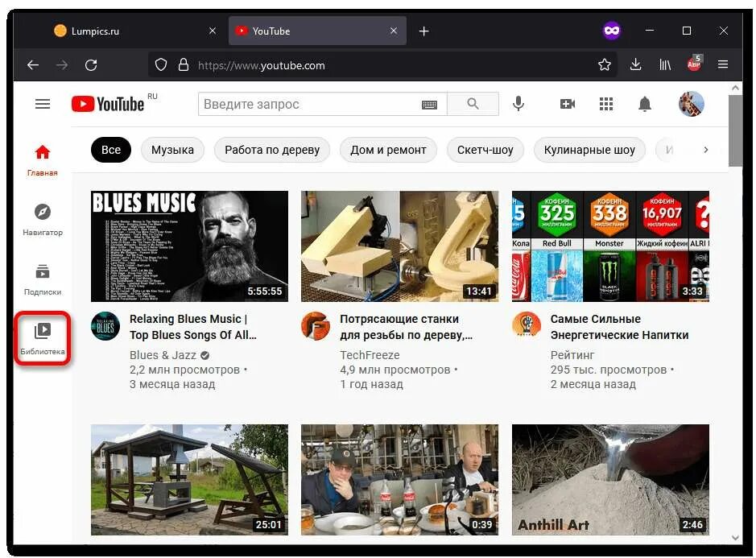Open the create video camera icon
The height and width of the screenshot is (558, 756).
pyautogui.click(x=568, y=104)
